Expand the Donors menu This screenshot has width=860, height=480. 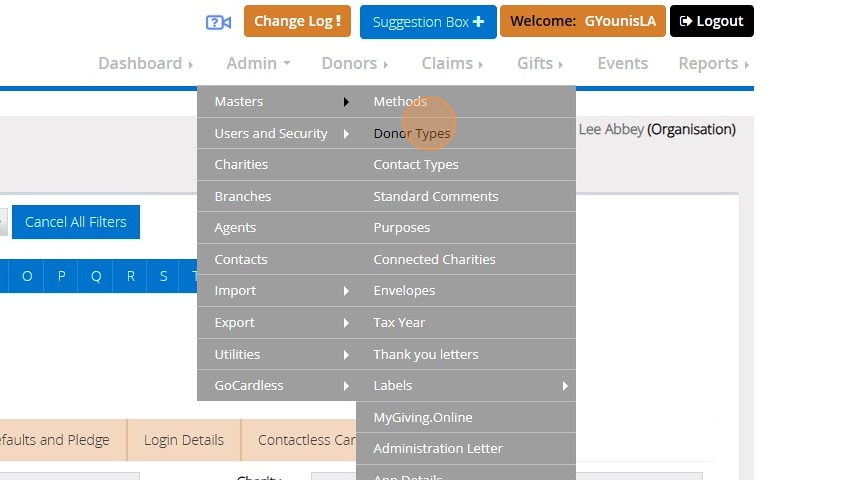[x=354, y=63]
